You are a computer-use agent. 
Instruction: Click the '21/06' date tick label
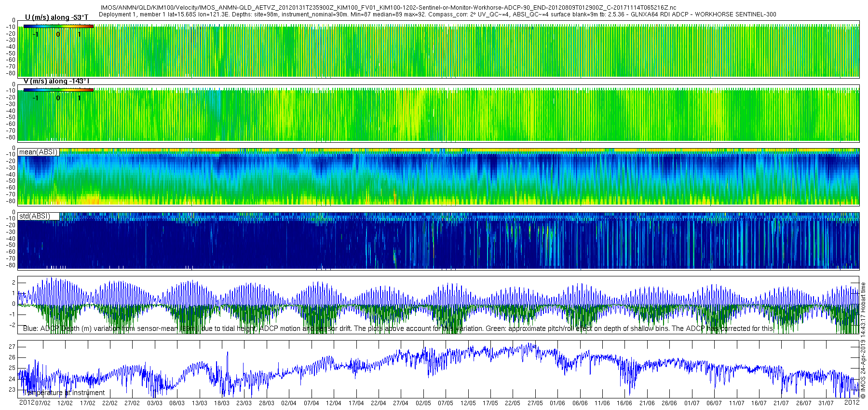click(647, 403)
